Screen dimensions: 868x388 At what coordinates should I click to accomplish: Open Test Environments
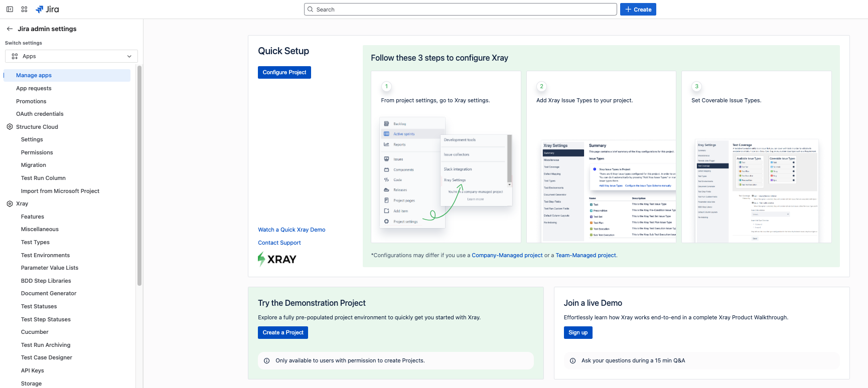pos(45,255)
